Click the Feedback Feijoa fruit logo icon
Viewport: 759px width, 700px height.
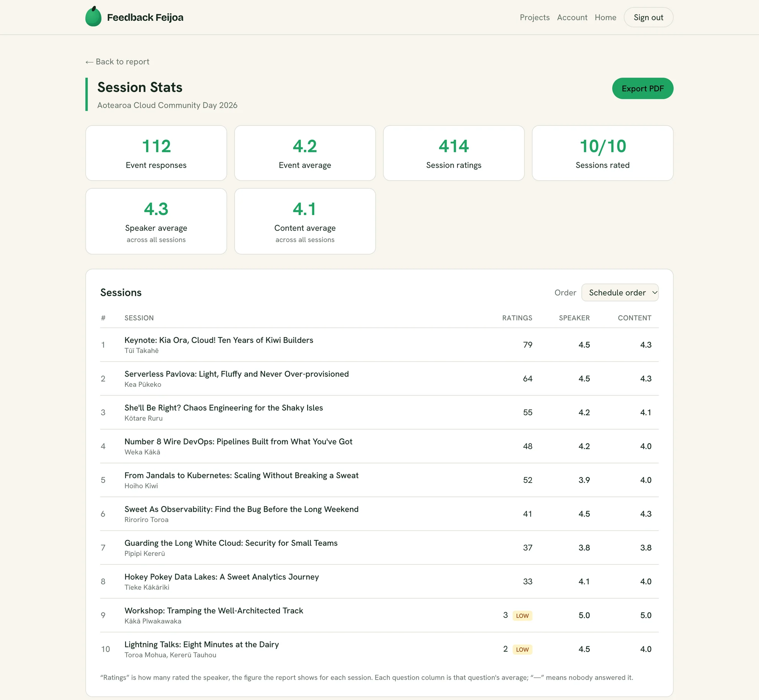(x=93, y=17)
